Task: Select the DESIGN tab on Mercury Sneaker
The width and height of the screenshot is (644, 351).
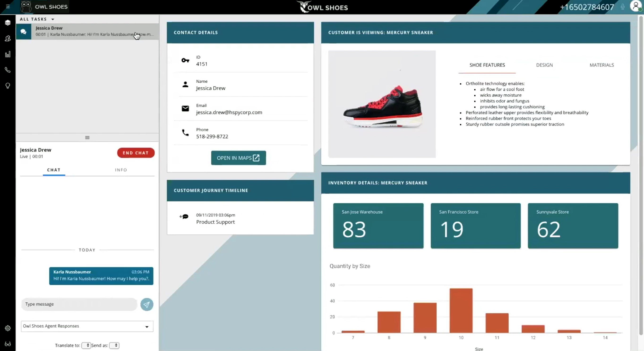Action: tap(545, 65)
